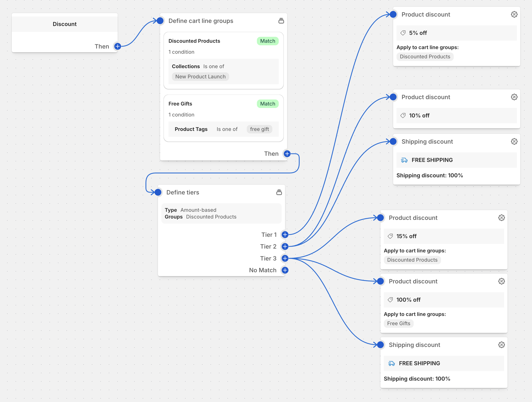Open settings gear on the bottom Shipping discount node
Image resolution: width=532 pixels, height=402 pixels.
pyautogui.click(x=501, y=345)
